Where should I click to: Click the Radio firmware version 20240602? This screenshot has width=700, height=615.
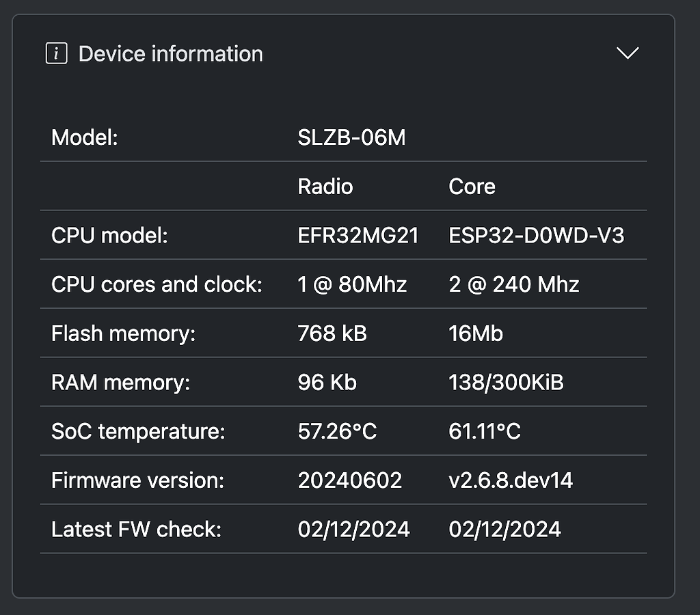pos(350,480)
